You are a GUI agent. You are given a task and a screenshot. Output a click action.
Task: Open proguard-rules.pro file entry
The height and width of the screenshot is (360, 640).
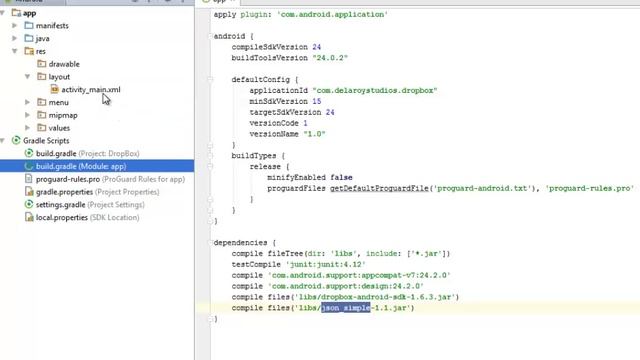(x=110, y=179)
